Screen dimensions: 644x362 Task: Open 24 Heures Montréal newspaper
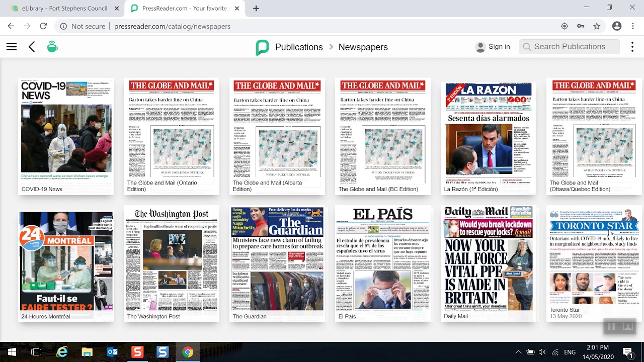pyautogui.click(x=66, y=263)
